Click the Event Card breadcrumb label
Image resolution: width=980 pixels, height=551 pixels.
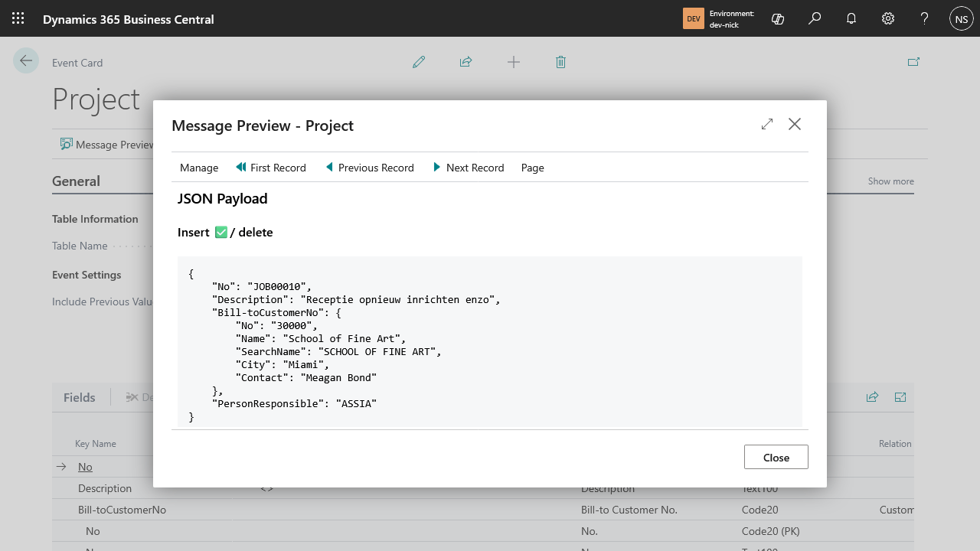pyautogui.click(x=77, y=63)
